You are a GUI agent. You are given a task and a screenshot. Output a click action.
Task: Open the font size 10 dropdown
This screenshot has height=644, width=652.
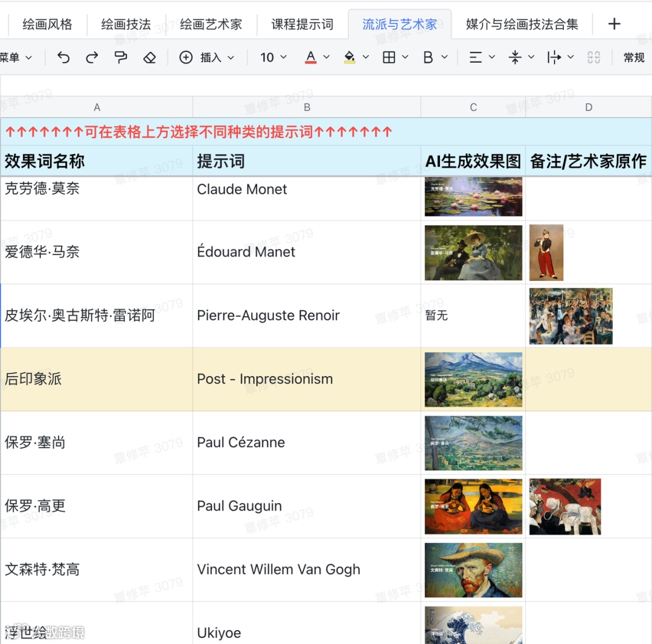pos(273,57)
